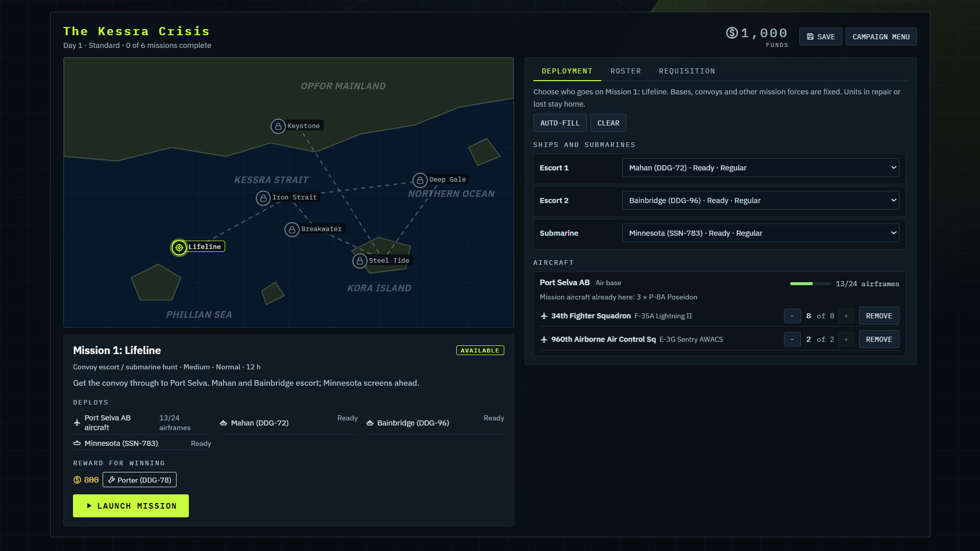Click the 34th Fighter Squadron plane icon
980x551 pixels.
click(x=544, y=316)
